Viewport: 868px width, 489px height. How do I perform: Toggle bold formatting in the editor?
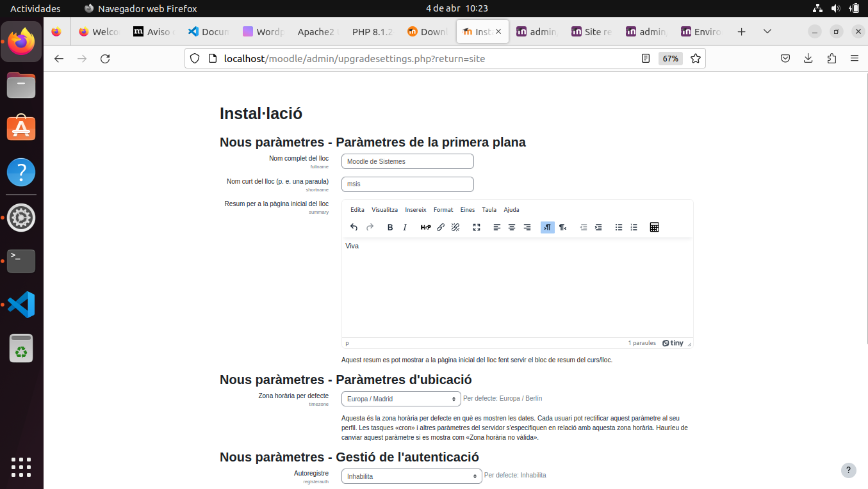tap(390, 227)
